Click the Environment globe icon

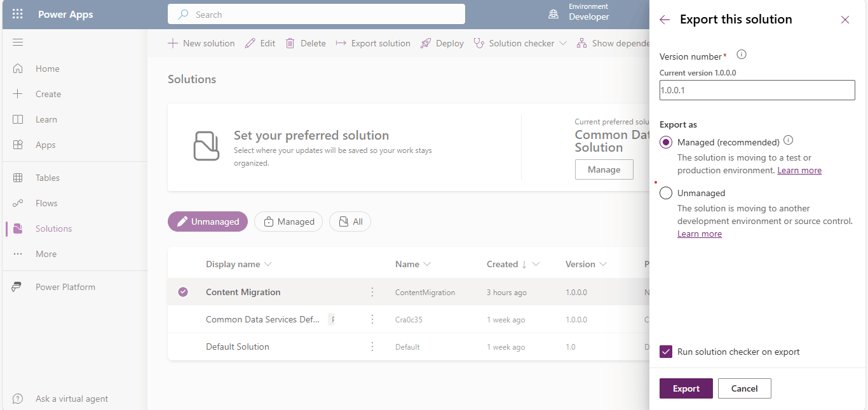click(553, 15)
